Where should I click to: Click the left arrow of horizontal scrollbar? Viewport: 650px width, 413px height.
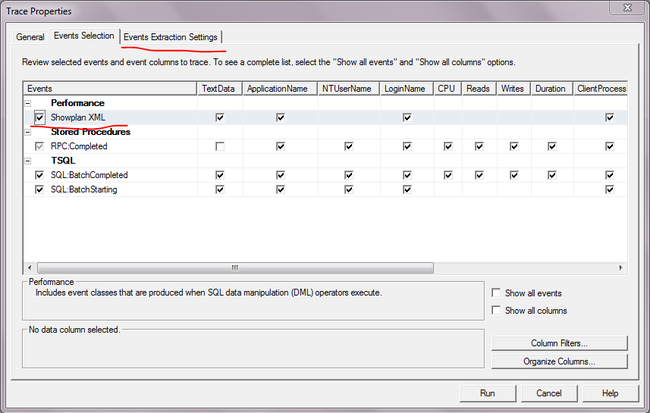point(29,268)
